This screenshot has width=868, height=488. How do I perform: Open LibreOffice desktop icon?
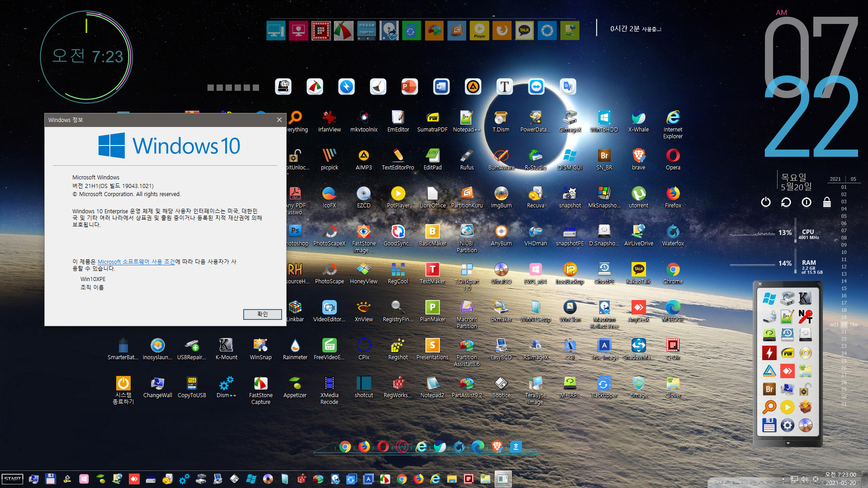[432, 197]
